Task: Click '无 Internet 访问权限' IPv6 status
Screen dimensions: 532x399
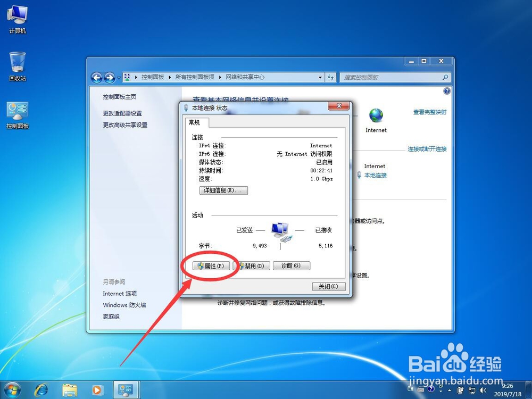Action: tap(304, 154)
